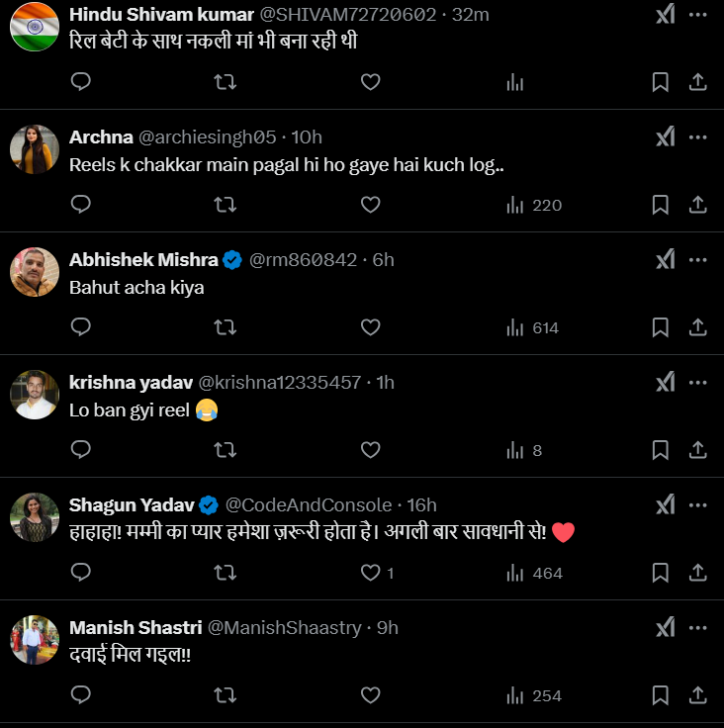Screen dimensions: 724x728
Task: Expand three-dot menu on Abhishek Mishra's tweet
Action: [698, 259]
